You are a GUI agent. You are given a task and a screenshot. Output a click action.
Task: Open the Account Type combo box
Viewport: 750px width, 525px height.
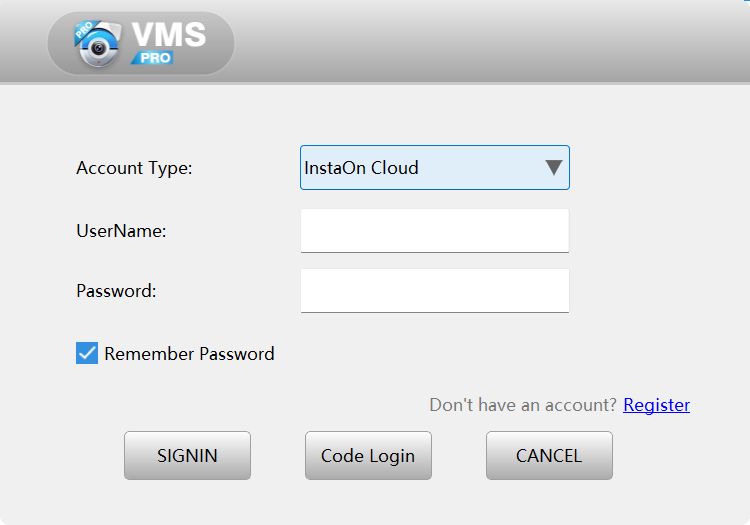click(434, 168)
